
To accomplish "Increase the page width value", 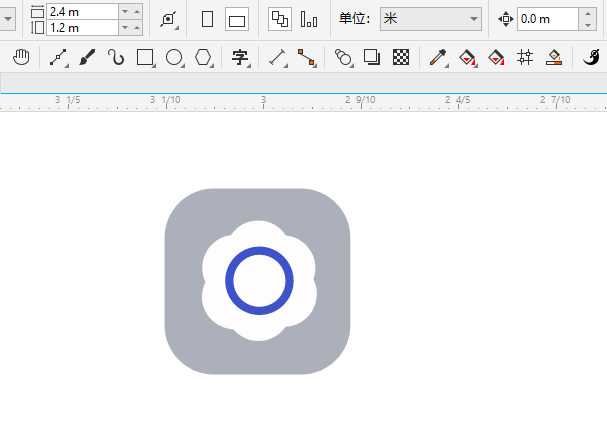I will point(137,12).
